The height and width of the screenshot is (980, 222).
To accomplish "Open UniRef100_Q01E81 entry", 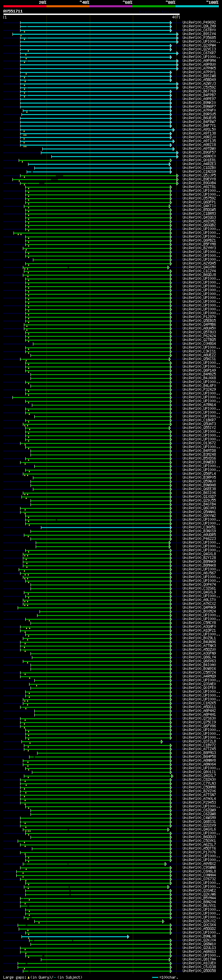I will tap(199, 160).
